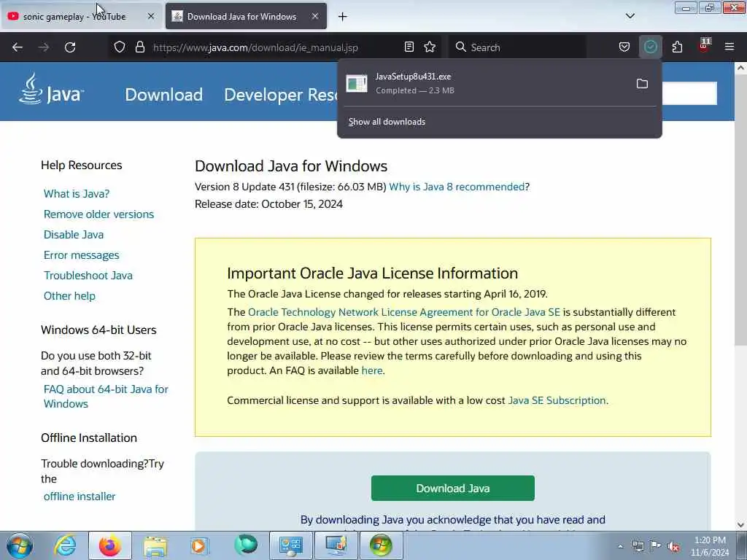The height and width of the screenshot is (560, 747).
Task: Open Oracle Technology Network License Agreement link
Action: [404, 312]
